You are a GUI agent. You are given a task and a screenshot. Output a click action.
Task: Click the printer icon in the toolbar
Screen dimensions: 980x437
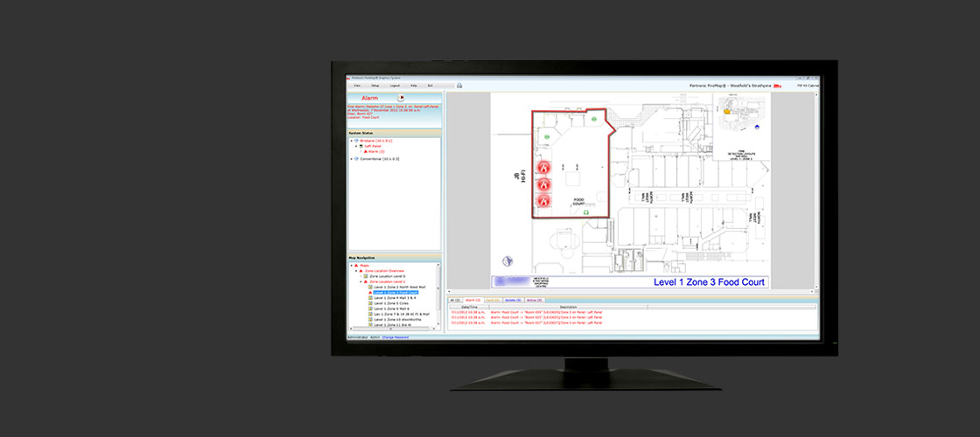459,86
